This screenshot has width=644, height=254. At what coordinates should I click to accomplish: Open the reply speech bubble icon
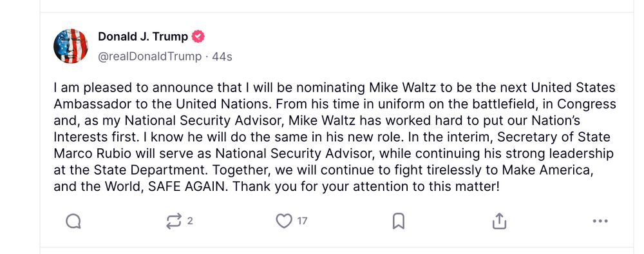pyautogui.click(x=73, y=222)
